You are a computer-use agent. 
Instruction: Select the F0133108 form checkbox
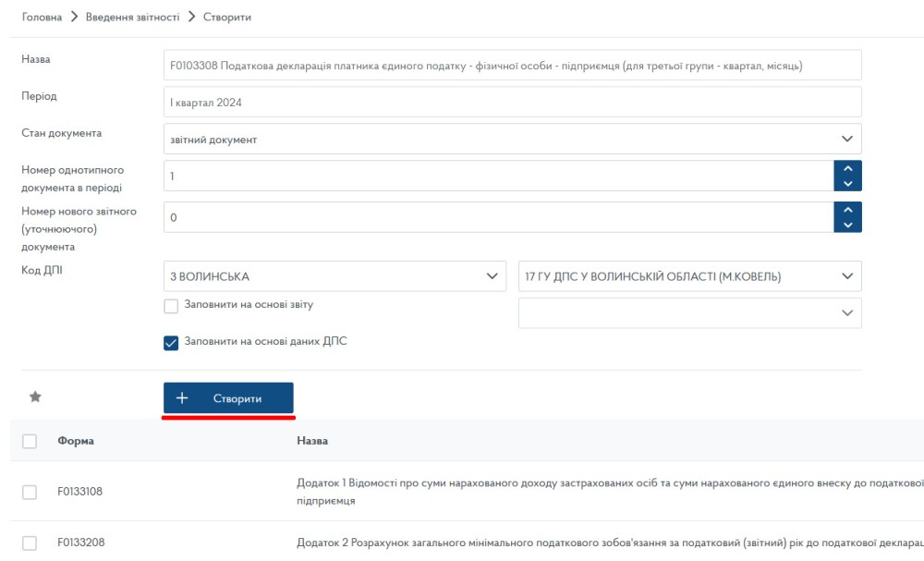[x=30, y=492]
